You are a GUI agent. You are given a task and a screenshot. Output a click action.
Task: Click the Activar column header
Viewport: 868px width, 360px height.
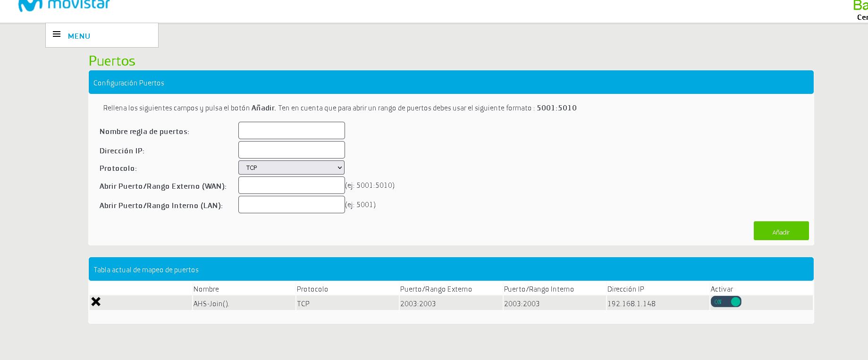(722, 289)
